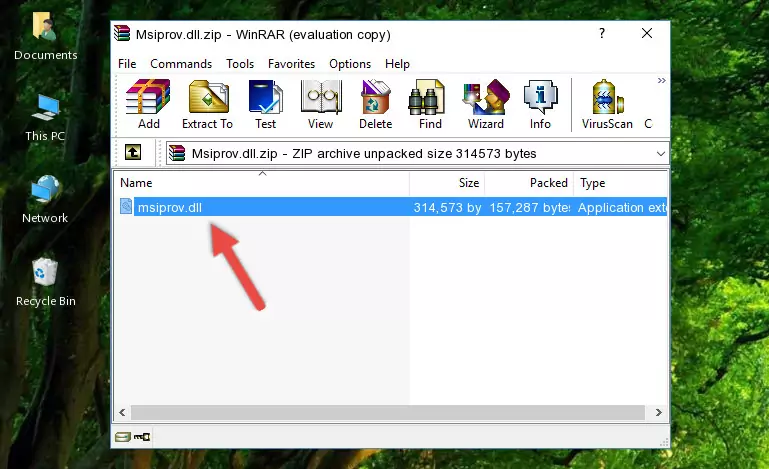Open the File menu
This screenshot has height=469, width=769.
(127, 64)
